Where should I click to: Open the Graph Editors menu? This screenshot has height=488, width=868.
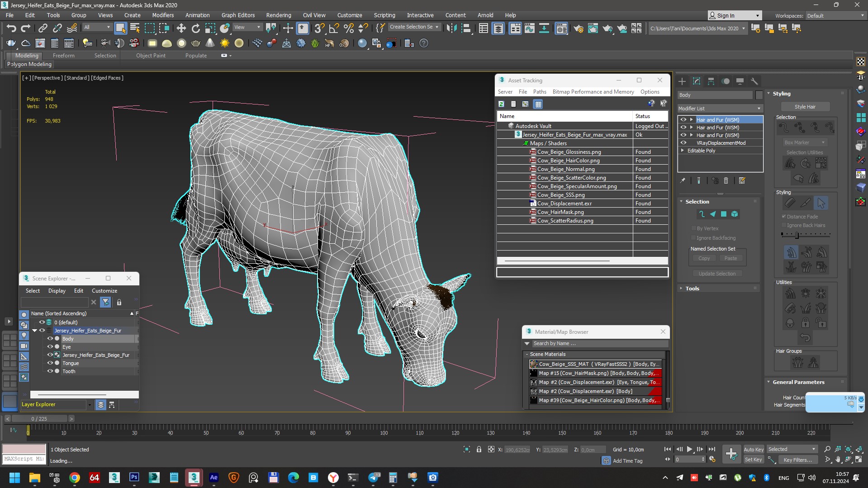[238, 15]
